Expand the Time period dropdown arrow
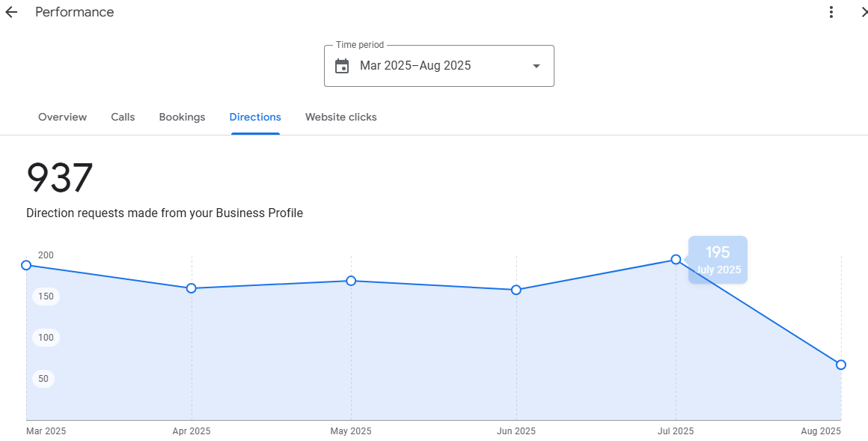Screen dimensions: 868x441 536,66
